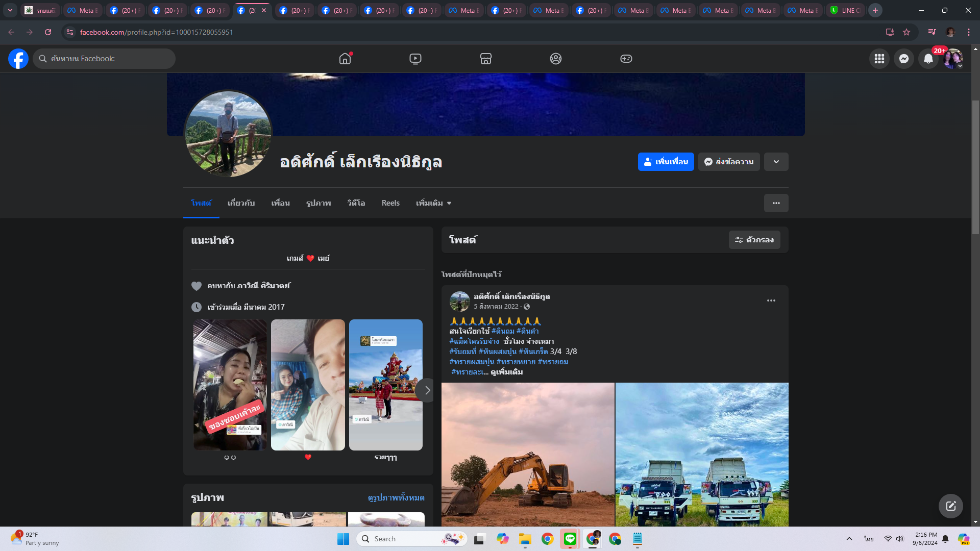Open the nine-dot Facebook menu grid
This screenshot has height=551, width=980.
(x=879, y=59)
